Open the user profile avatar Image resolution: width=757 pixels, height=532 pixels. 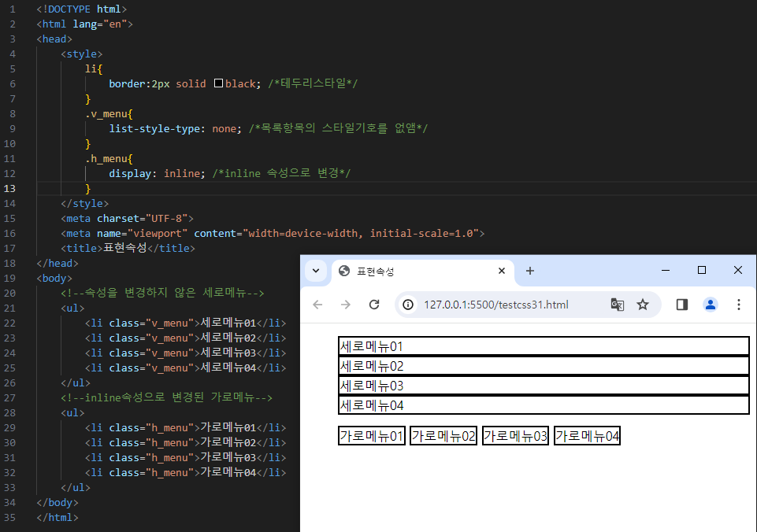point(711,305)
